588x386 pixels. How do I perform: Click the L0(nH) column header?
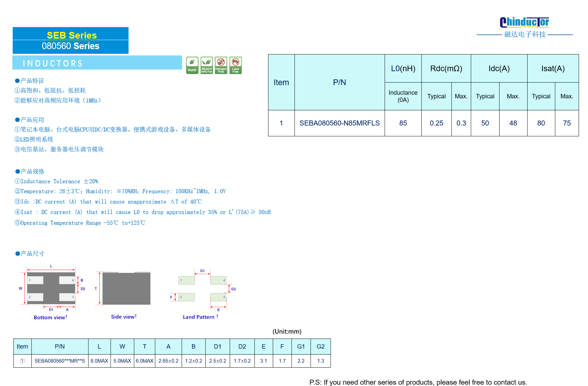click(x=403, y=69)
